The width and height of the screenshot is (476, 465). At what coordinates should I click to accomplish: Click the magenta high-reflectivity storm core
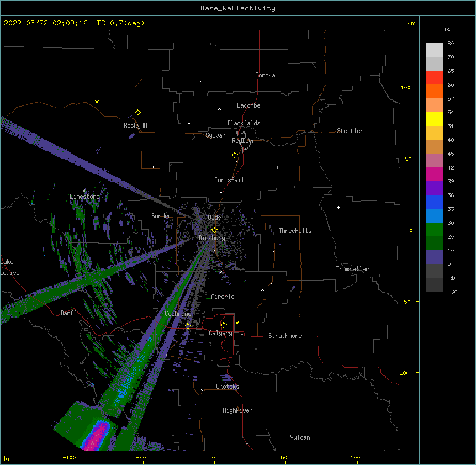coord(97,437)
